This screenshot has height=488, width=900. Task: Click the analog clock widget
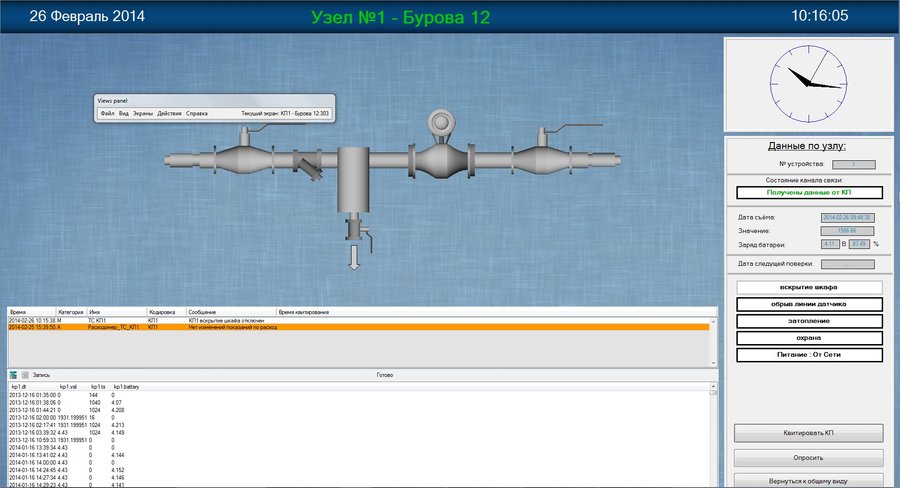click(809, 83)
